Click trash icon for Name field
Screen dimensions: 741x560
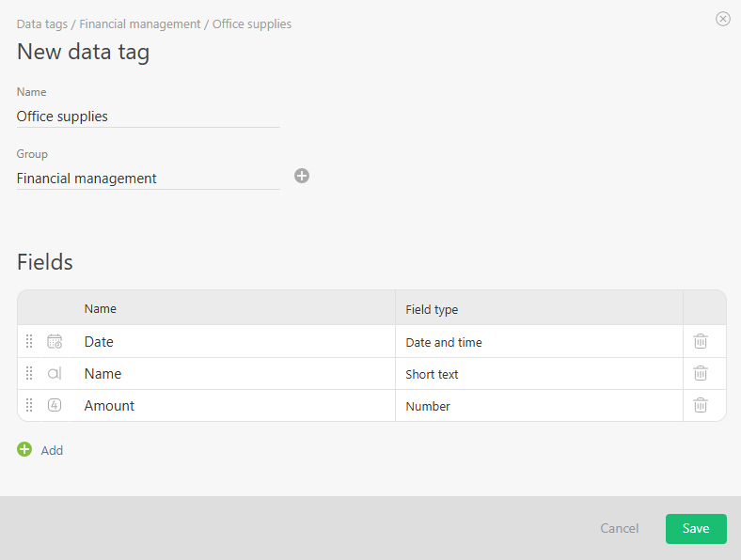701,374
